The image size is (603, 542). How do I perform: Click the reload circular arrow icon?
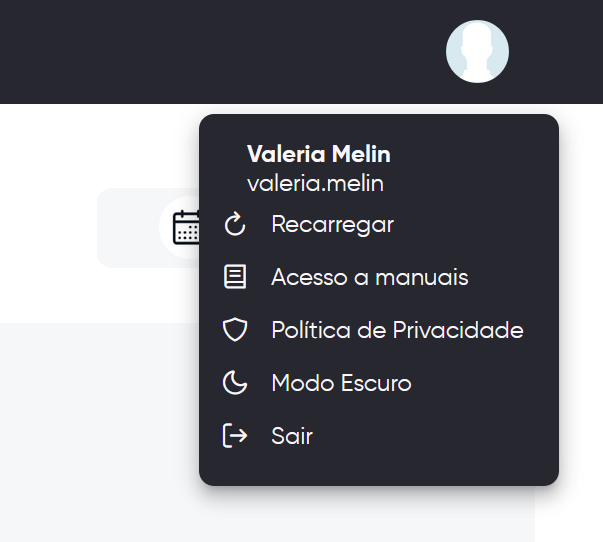(x=234, y=225)
